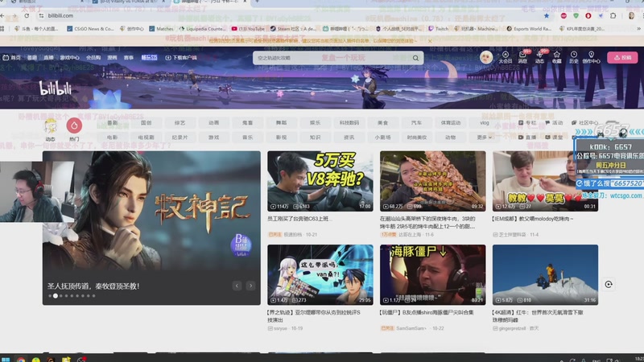Select the 电影 category chip

click(x=113, y=138)
